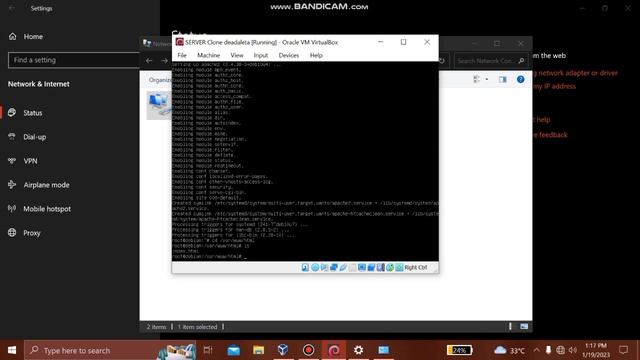The width and height of the screenshot is (640, 360).
Task: Click the audio icon in VirtualBox status bar
Action: (x=324, y=267)
